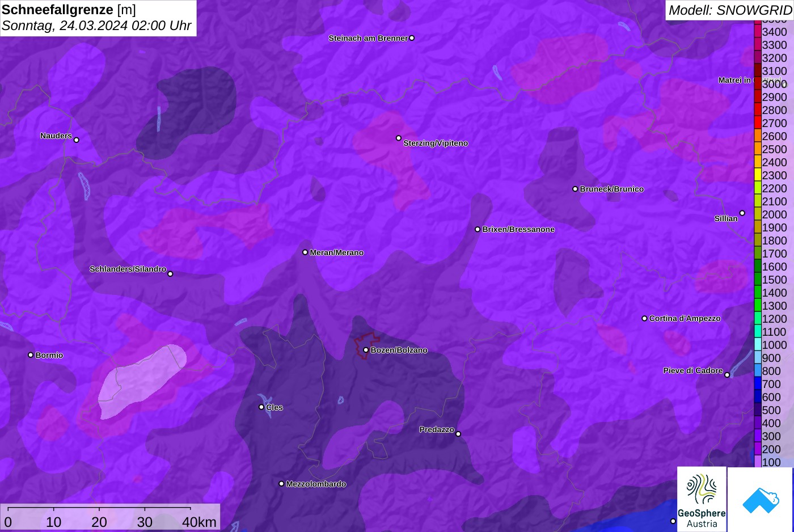Image resolution: width=794 pixels, height=532 pixels.
Task: Click the 500 m dark purple legend swatch
Action: coord(758,409)
